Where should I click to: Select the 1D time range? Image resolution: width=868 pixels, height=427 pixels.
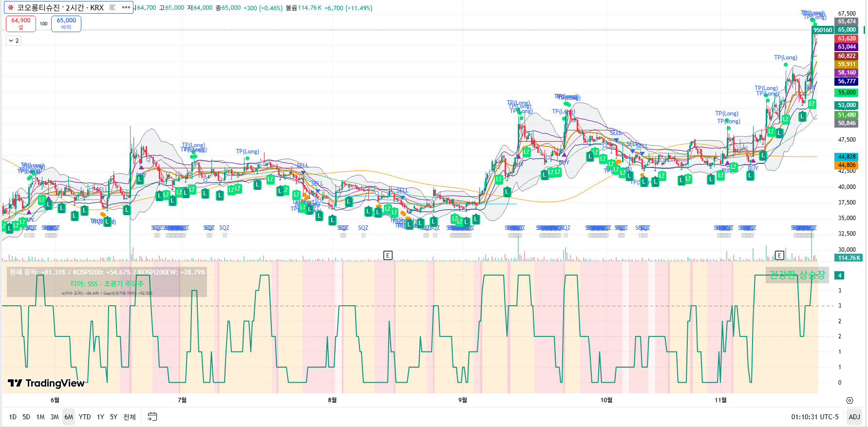tap(13, 417)
